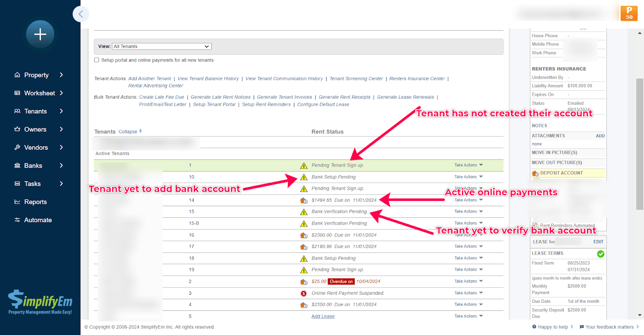Open the Automate sidebar item
Viewport: 644px width, 335px height.
pyautogui.click(x=38, y=220)
